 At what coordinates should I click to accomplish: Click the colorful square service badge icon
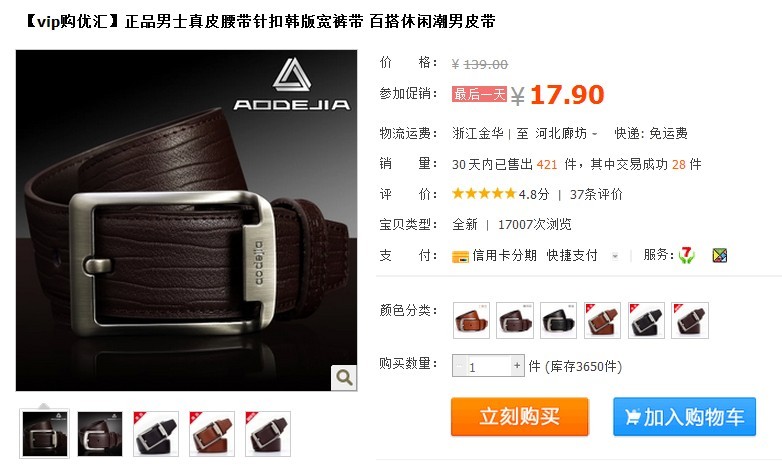click(x=719, y=255)
